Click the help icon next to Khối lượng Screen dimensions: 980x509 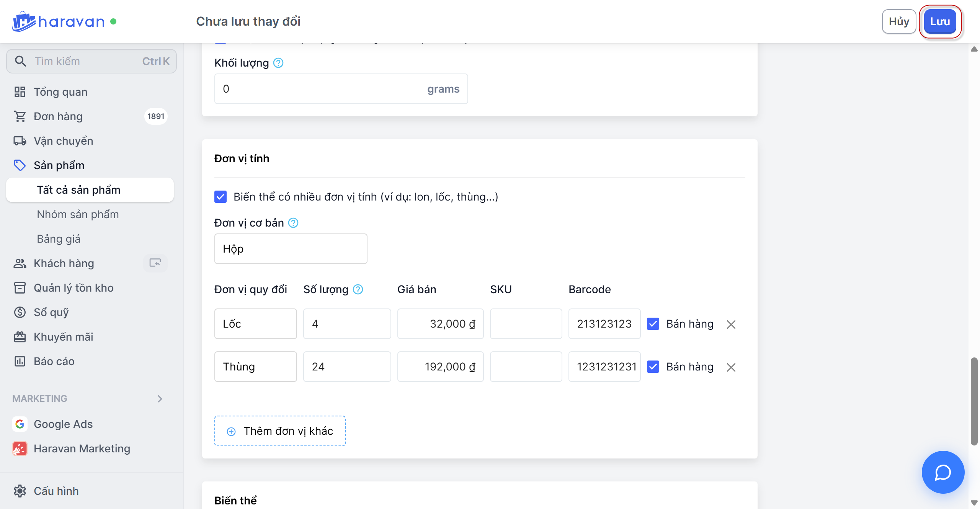[x=278, y=63]
